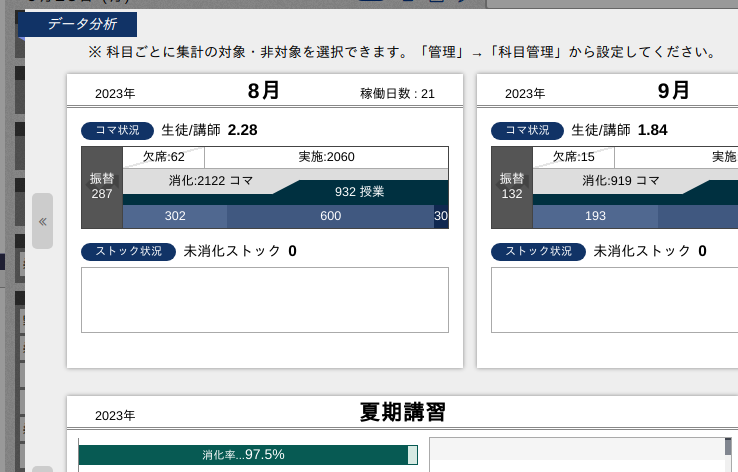Click the 193 segment in September

click(595, 216)
